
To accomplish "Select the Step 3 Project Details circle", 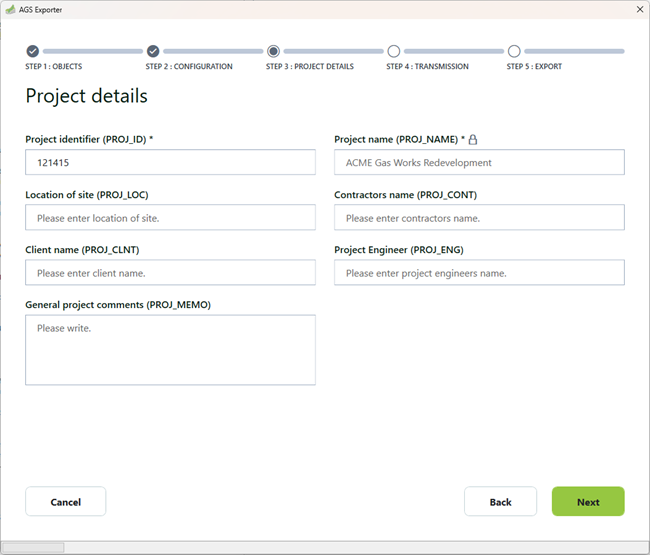I will pos(273,51).
